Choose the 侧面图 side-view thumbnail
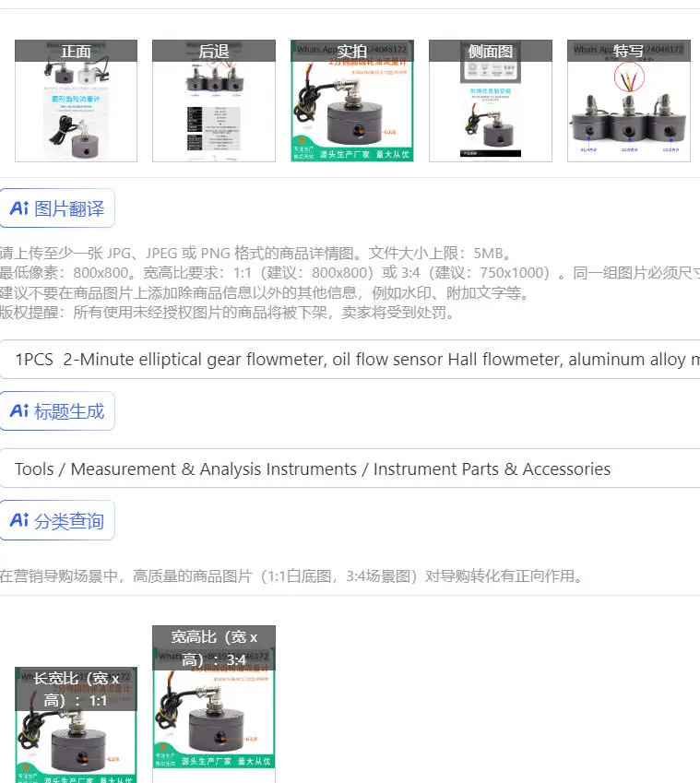Screen dimensions: 700x783 point(491,101)
